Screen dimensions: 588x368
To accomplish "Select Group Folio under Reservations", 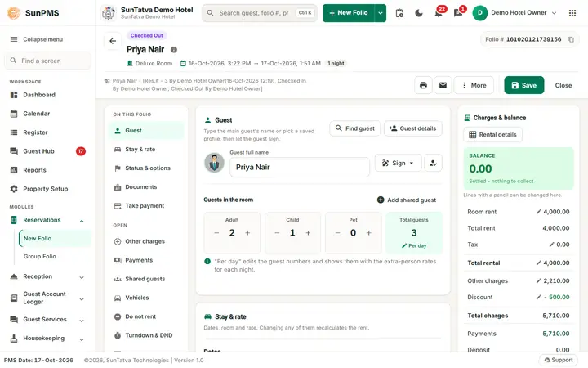I will pos(40,257).
